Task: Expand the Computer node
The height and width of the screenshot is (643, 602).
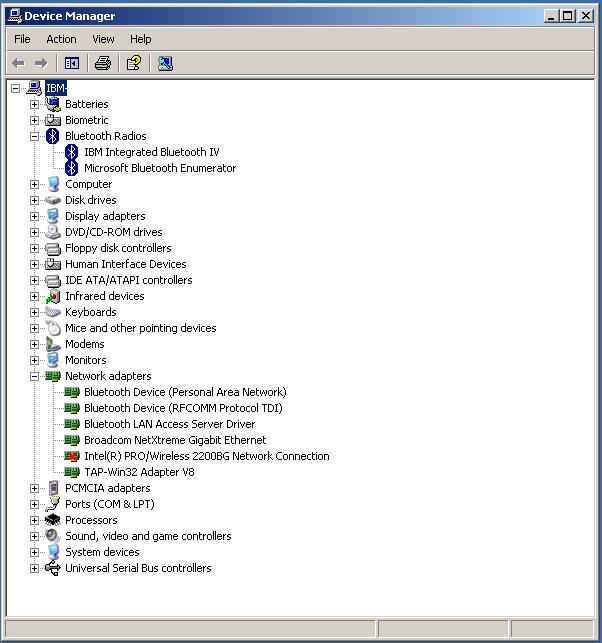Action: tap(34, 184)
